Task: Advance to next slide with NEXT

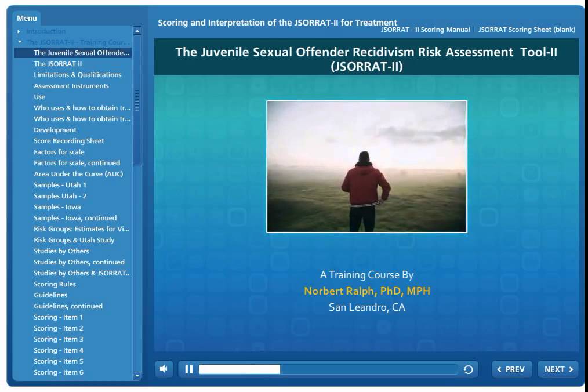Action: [558, 369]
